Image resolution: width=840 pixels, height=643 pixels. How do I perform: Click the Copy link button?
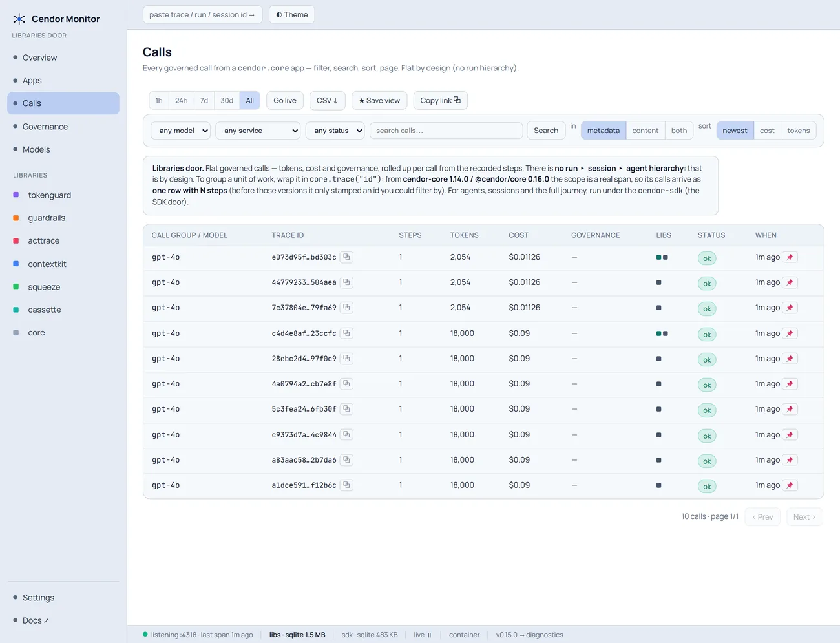pos(441,101)
